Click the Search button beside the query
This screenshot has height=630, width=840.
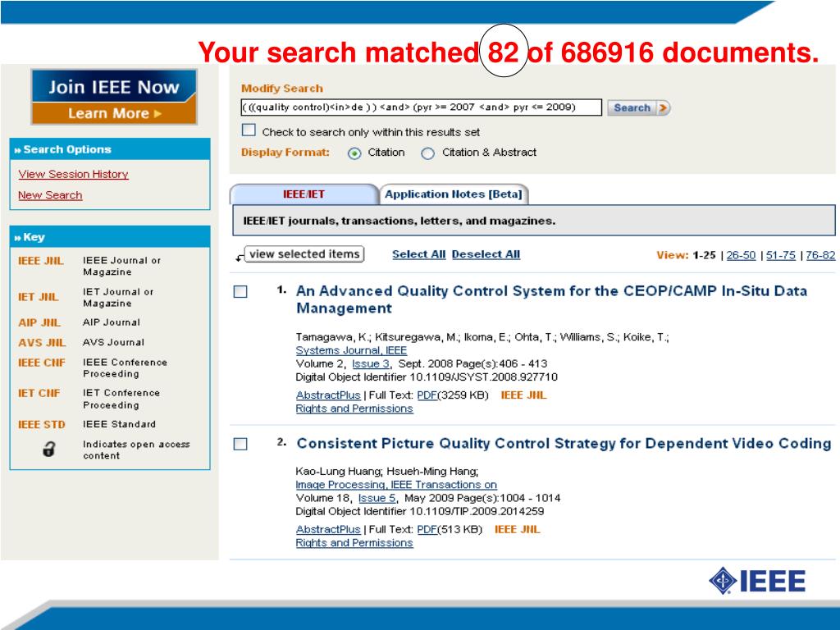point(638,107)
